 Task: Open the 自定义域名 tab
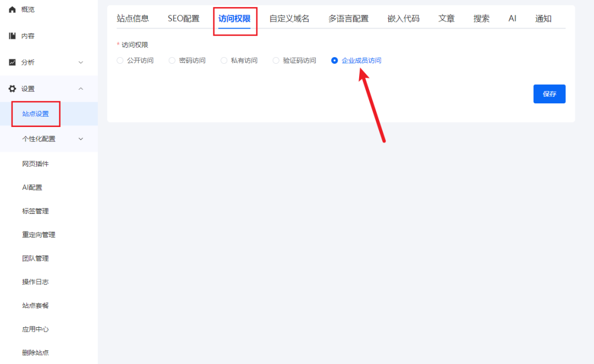pos(289,18)
